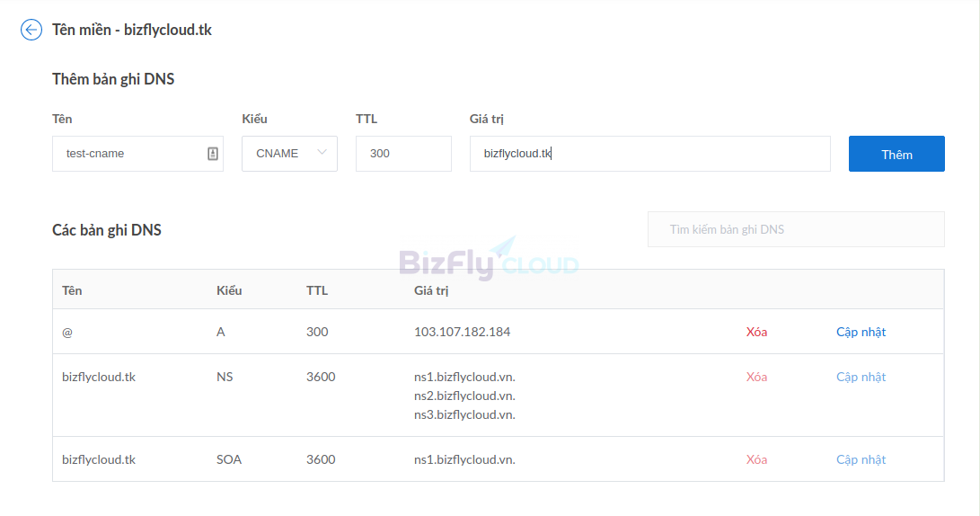The width and height of the screenshot is (980, 516).
Task: Click the Các bản ghi DNS heading
Action: (107, 230)
